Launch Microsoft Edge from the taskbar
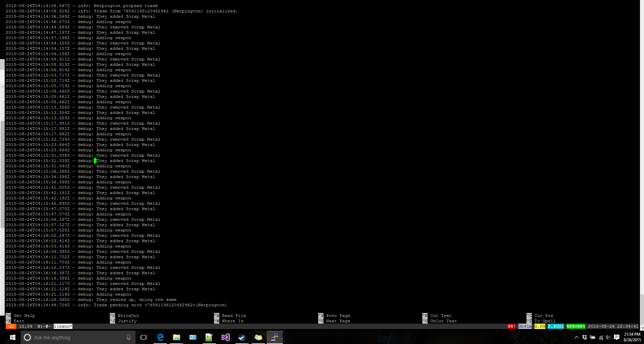This screenshot has height=344, width=644. coord(160,337)
